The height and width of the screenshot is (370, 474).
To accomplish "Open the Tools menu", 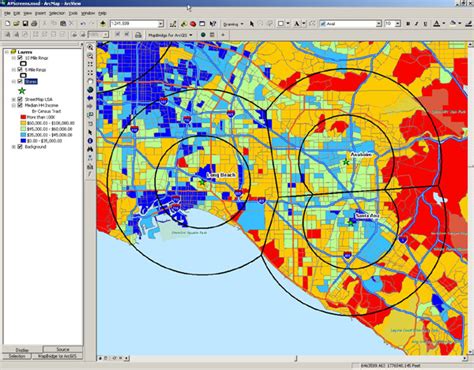I will [x=73, y=13].
